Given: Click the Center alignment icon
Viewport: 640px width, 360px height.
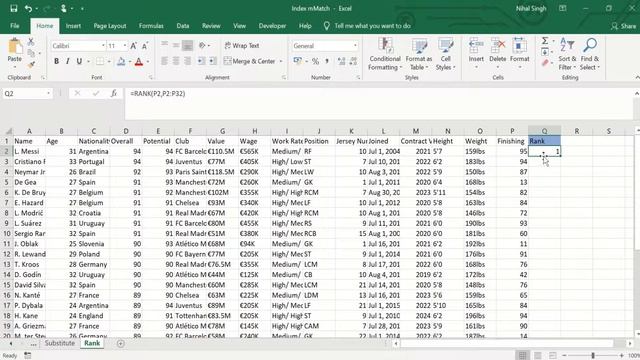Looking at the screenshot, I should coord(176,61).
